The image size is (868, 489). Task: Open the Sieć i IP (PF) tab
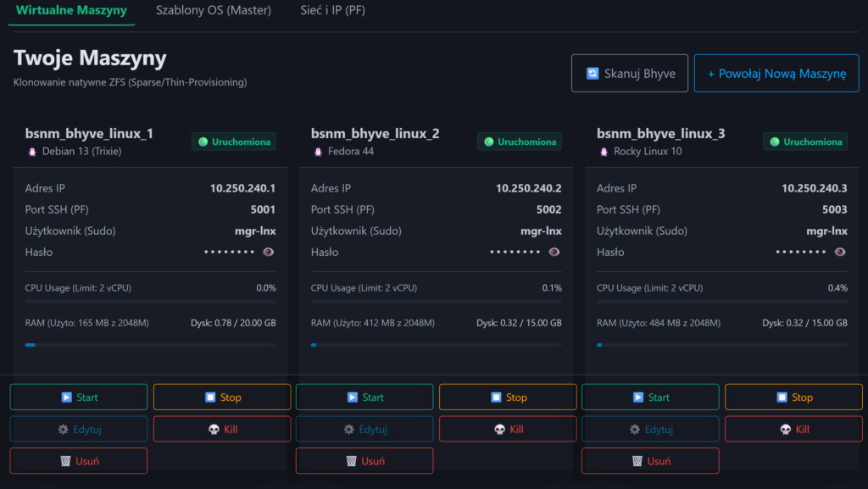(332, 10)
